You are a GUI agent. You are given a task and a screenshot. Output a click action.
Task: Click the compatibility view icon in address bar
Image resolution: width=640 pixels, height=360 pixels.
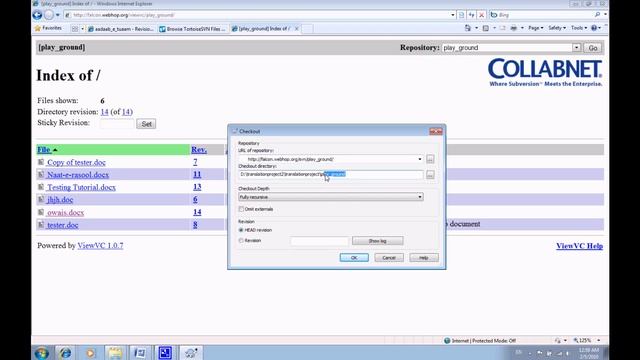point(462,15)
